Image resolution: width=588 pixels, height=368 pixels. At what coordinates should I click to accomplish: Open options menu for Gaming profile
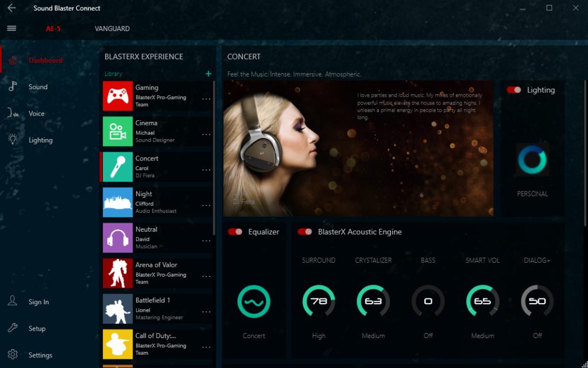point(206,99)
